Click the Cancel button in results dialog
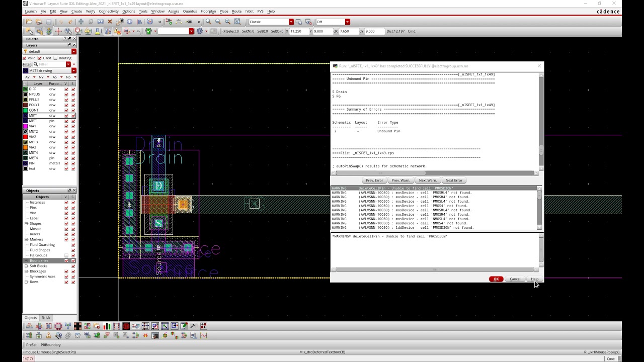 click(515, 279)
